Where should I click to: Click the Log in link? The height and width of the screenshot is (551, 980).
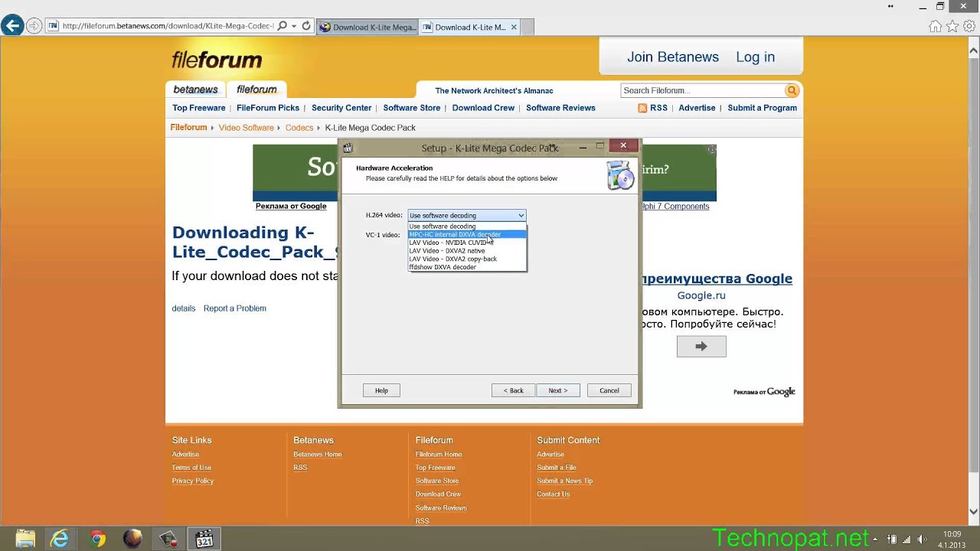pyautogui.click(x=756, y=57)
